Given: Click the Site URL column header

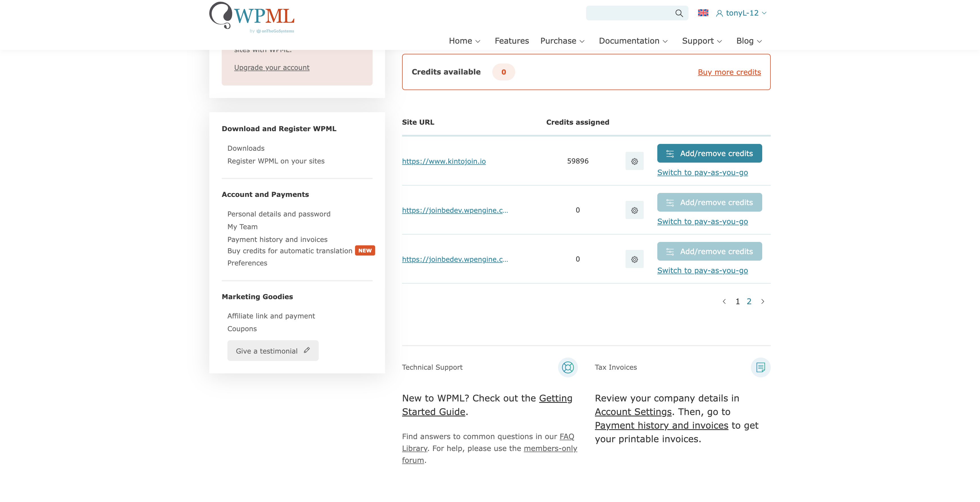Looking at the screenshot, I should pyautogui.click(x=418, y=122).
